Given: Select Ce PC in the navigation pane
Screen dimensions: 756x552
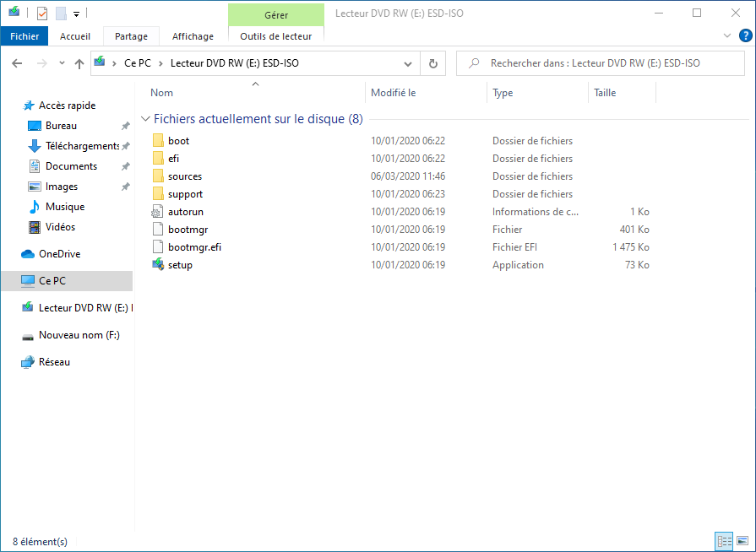Looking at the screenshot, I should (x=67, y=281).
